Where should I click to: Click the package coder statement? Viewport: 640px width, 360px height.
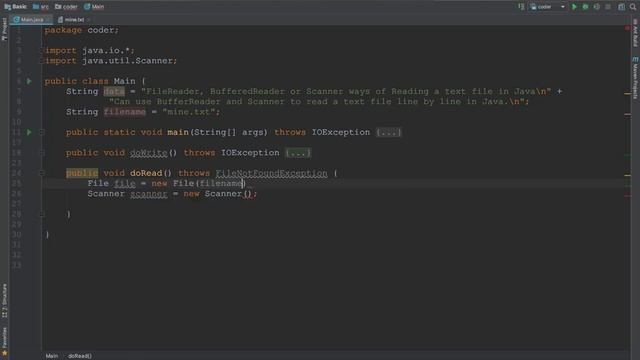[x=82, y=30]
